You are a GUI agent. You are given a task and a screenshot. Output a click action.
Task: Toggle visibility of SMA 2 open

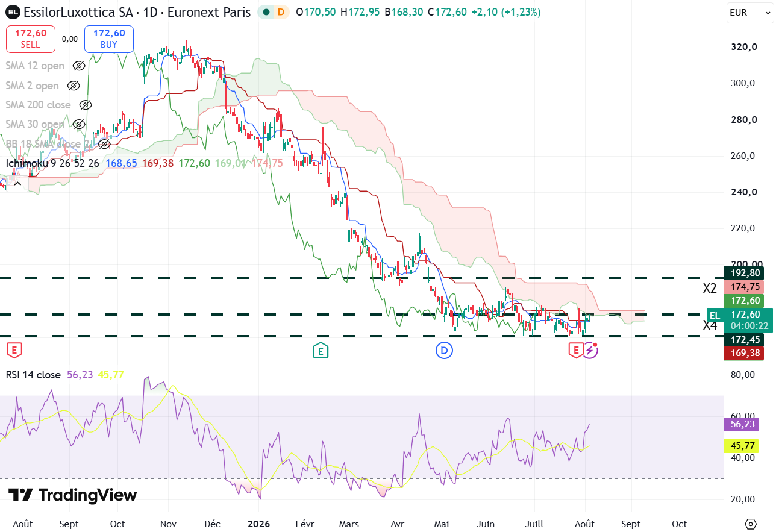pos(74,86)
